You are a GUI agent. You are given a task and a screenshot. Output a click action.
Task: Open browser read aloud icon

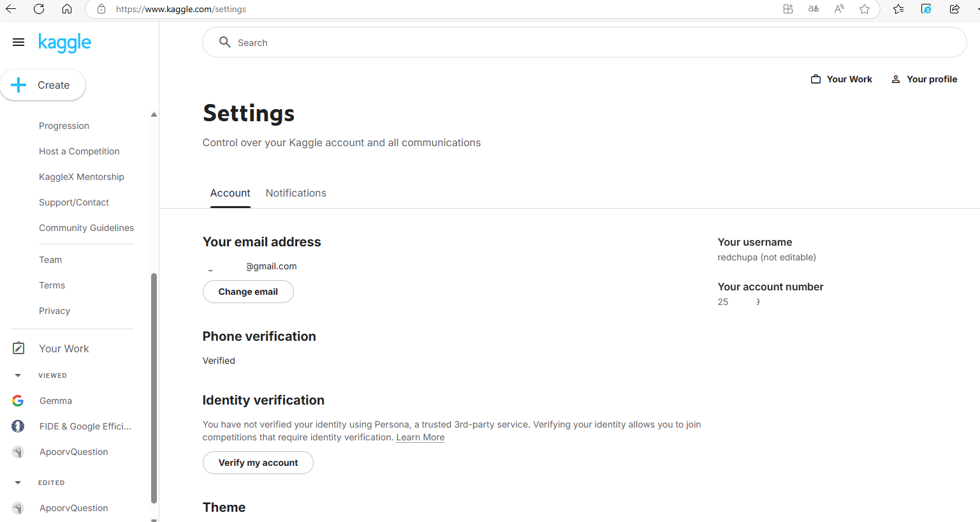coord(839,9)
